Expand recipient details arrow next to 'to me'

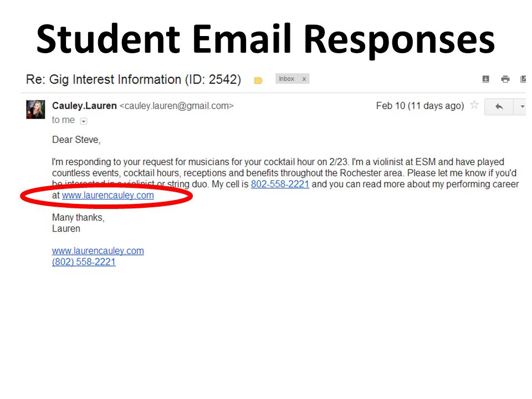pyautogui.click(x=84, y=121)
